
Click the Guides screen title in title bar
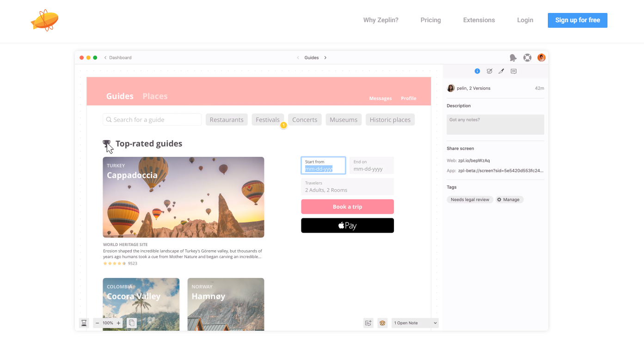(312, 58)
